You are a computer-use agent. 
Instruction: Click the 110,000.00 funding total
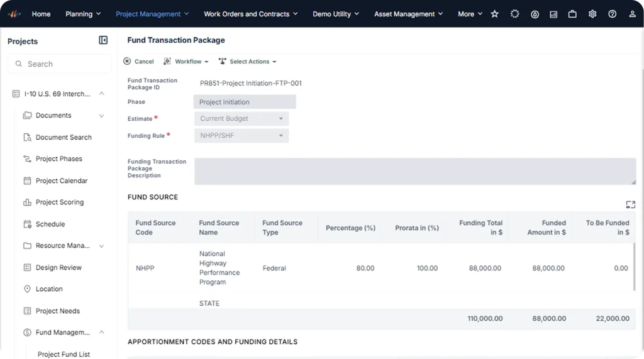485,318
